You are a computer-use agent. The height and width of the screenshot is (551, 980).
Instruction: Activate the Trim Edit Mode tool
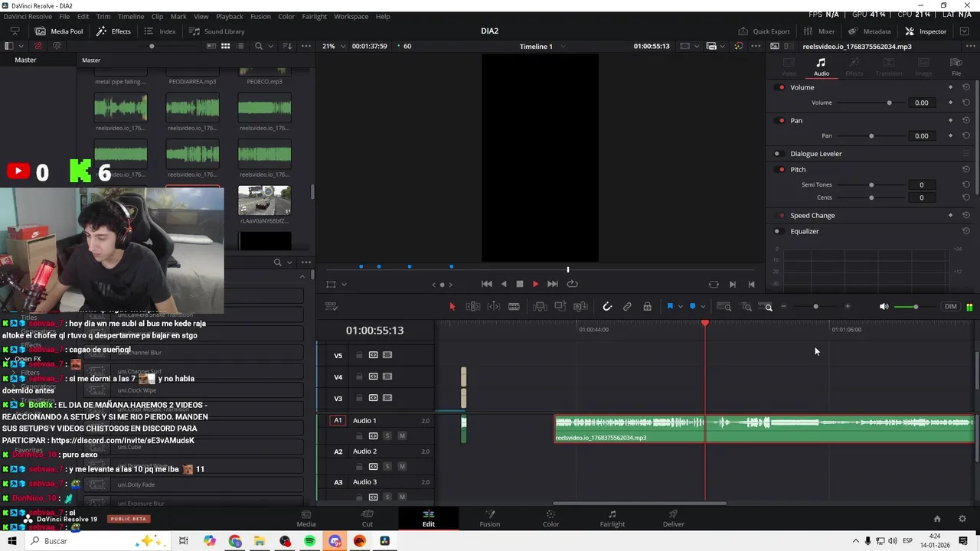tap(473, 307)
